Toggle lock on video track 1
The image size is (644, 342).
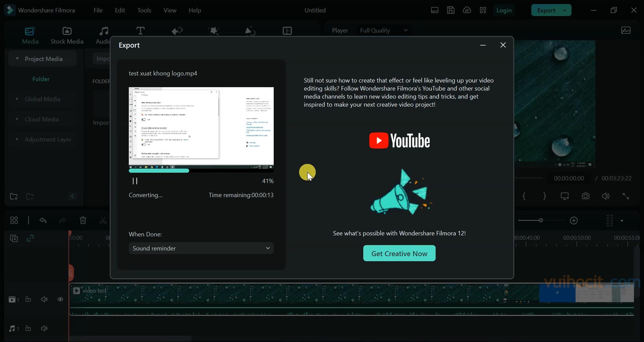click(x=28, y=299)
